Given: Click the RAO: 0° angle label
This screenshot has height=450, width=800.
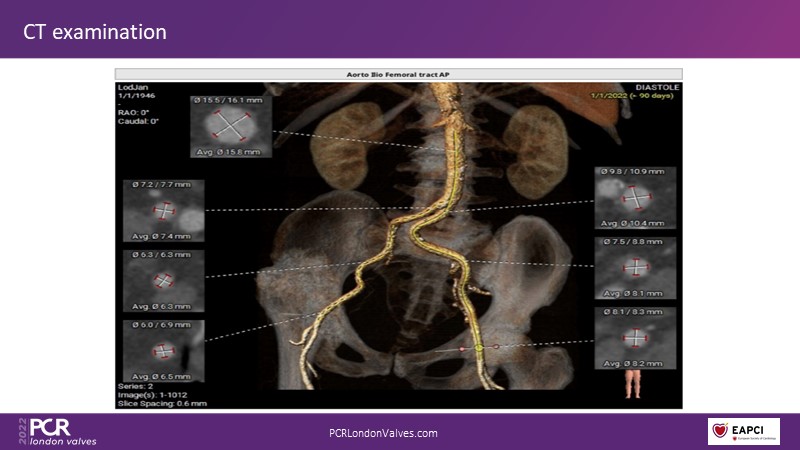Looking at the screenshot, I should (x=138, y=112).
